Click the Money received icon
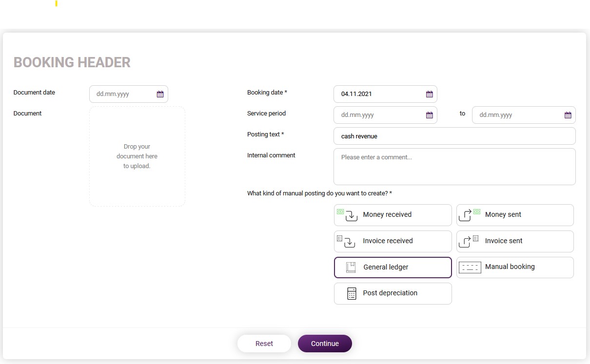 [x=347, y=215]
